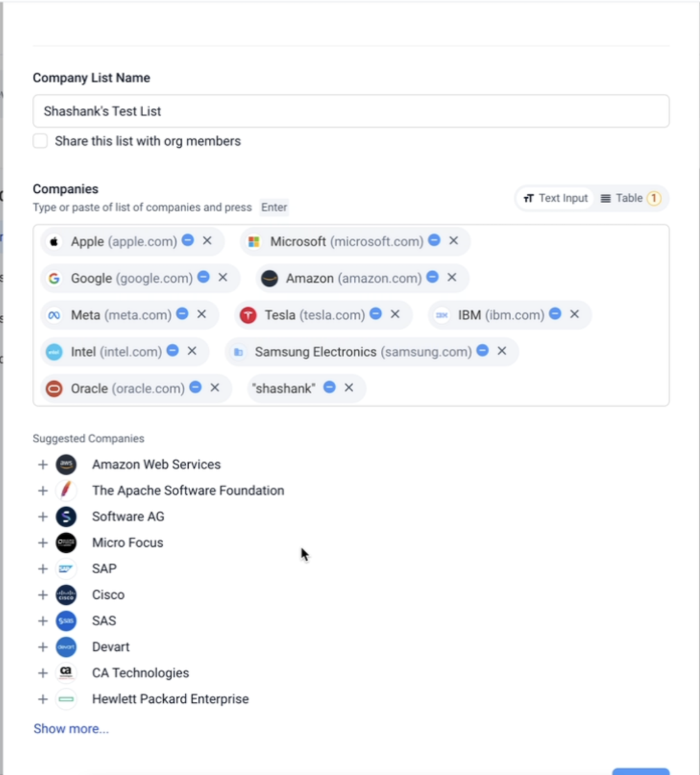
Task: Click the Company List Name input field
Action: pyautogui.click(x=351, y=111)
